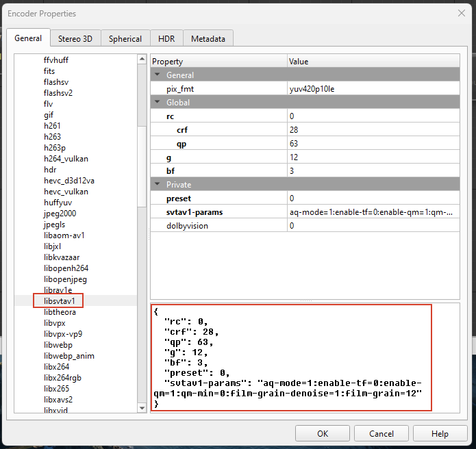Open Help for encoder properties
Screen dimensions: 476x449
(x=440, y=433)
